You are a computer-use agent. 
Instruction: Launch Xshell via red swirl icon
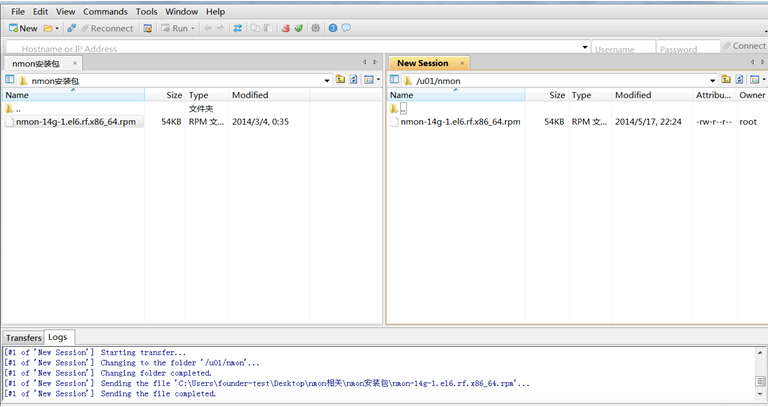tap(286, 28)
